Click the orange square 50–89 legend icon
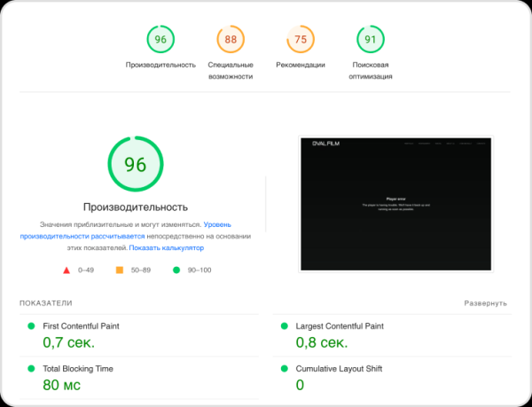The height and width of the screenshot is (407, 532). [119, 270]
